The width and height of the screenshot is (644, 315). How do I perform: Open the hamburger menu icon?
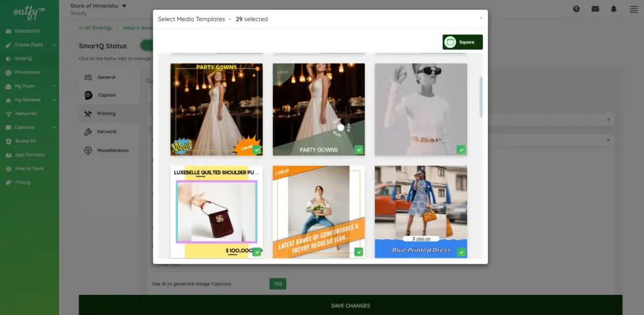633,9
